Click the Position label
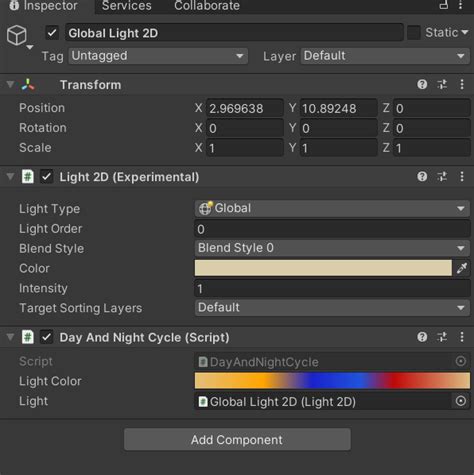The width and height of the screenshot is (474, 475). pos(42,108)
